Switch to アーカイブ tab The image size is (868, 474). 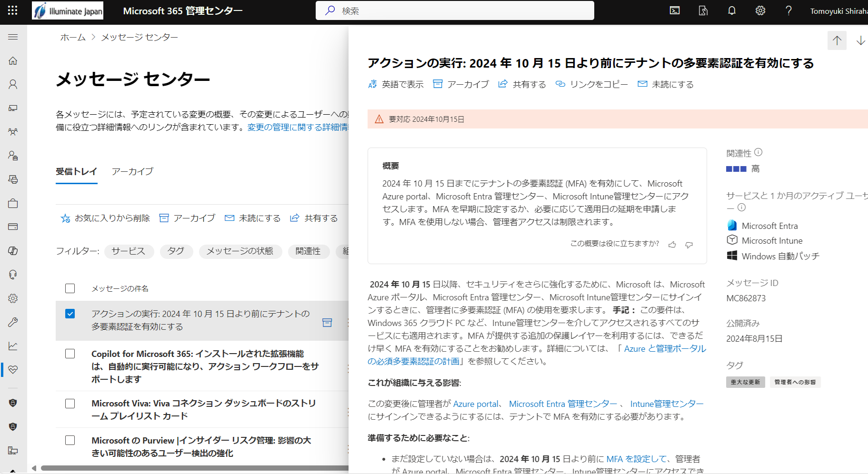132,171
